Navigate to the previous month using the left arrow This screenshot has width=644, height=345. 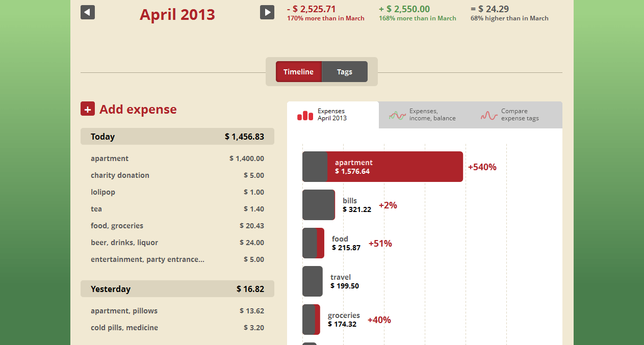(x=87, y=12)
